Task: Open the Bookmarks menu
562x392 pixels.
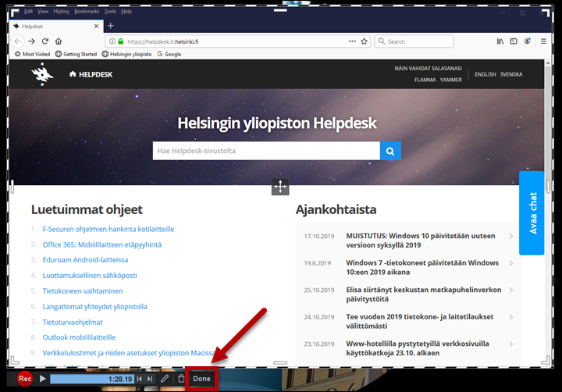Action: click(x=87, y=12)
